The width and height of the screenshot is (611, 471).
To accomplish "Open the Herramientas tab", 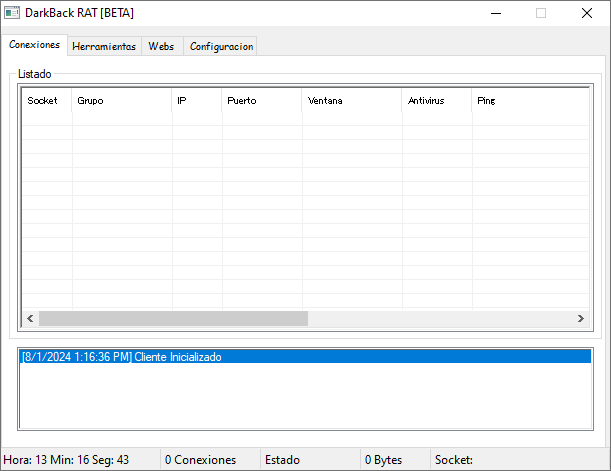I will pos(104,47).
